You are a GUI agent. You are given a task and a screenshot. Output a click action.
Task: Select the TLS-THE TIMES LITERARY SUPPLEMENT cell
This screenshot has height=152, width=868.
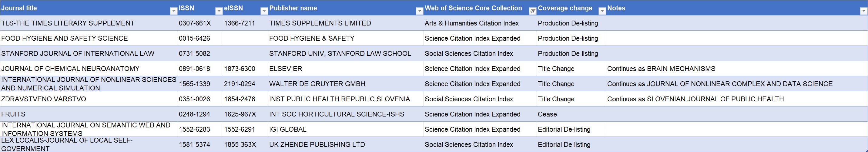(89, 23)
